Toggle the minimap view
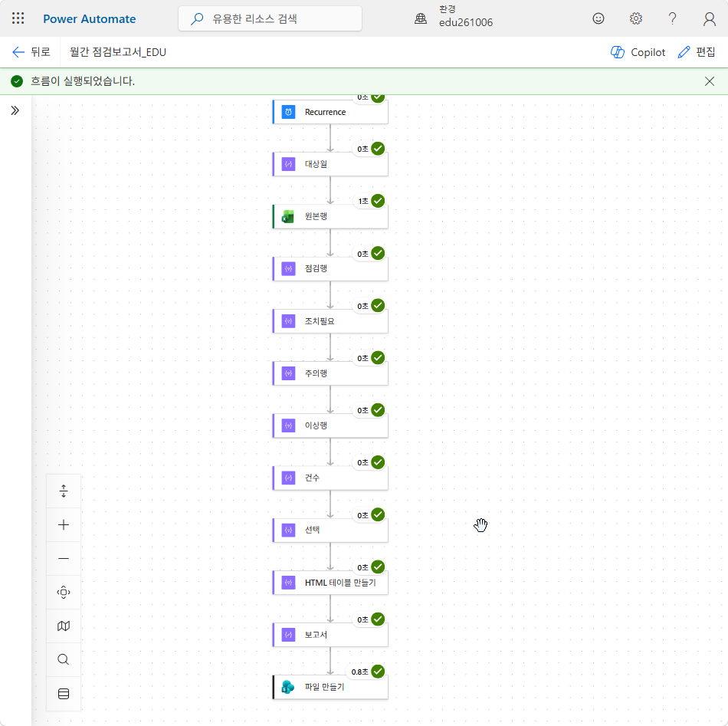 (64, 626)
